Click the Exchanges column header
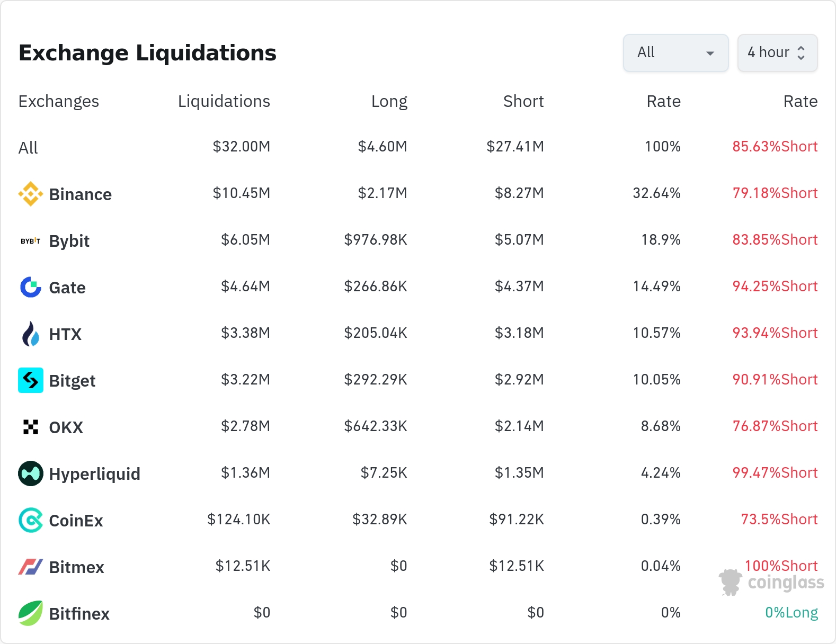Image resolution: width=836 pixels, height=644 pixels. point(58,101)
